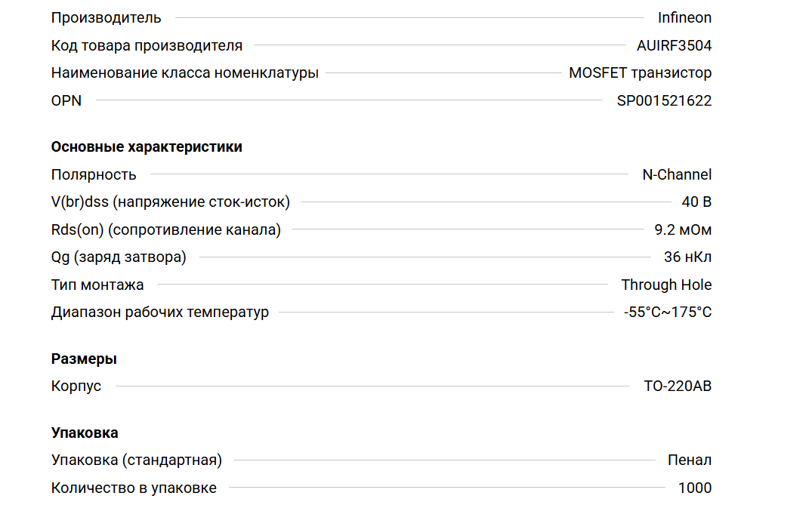Click the 36 нКл gate charge value

coord(687,257)
